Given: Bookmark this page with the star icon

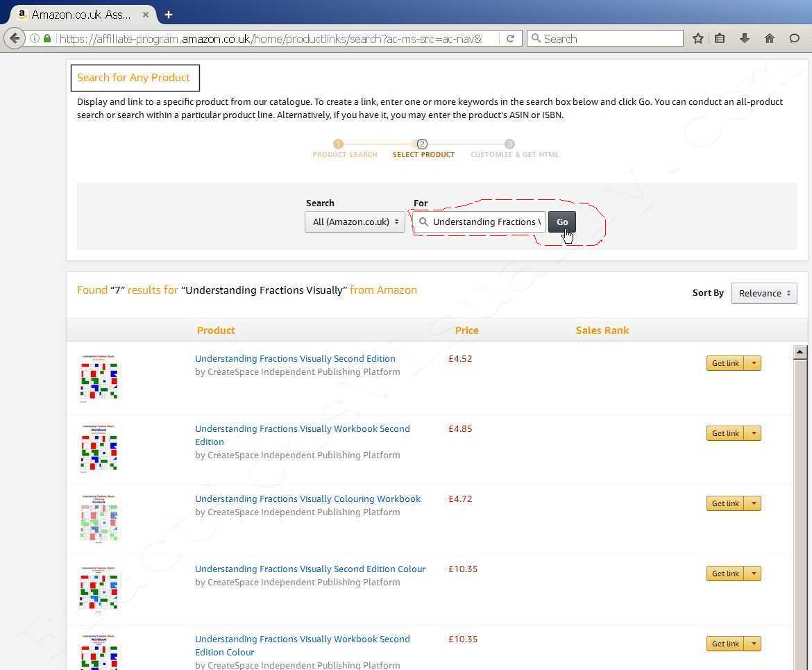Looking at the screenshot, I should pos(698,38).
